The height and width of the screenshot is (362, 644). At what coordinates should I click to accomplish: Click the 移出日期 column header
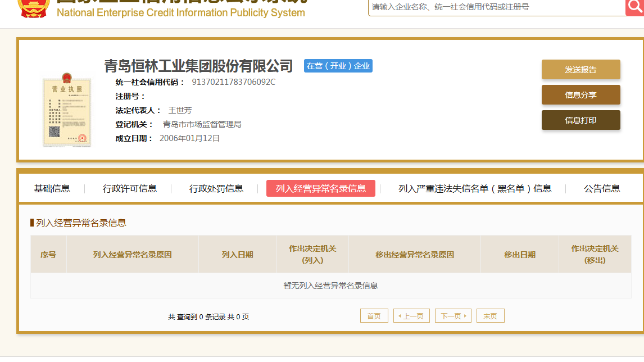520,254
